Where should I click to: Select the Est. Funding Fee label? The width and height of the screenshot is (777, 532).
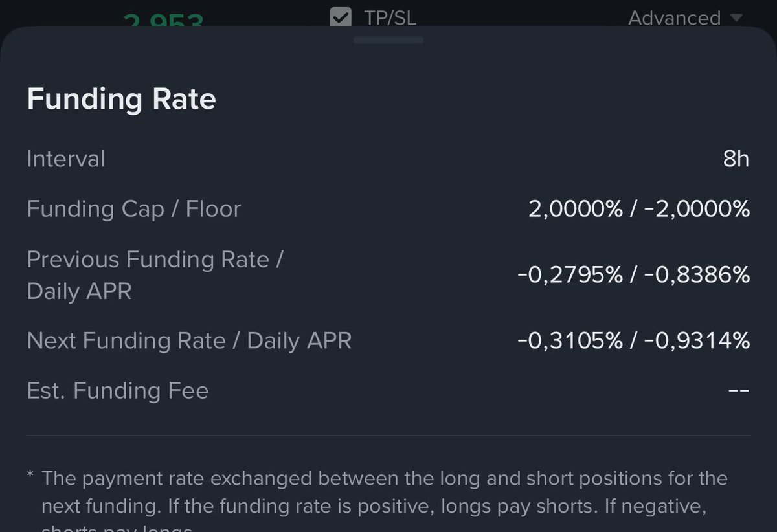pyautogui.click(x=118, y=391)
